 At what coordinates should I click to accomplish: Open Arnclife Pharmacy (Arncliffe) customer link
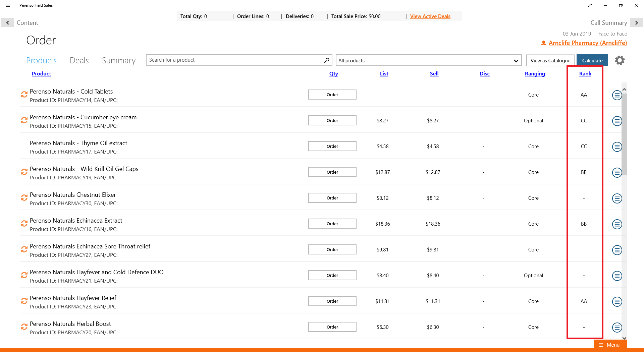(x=588, y=43)
